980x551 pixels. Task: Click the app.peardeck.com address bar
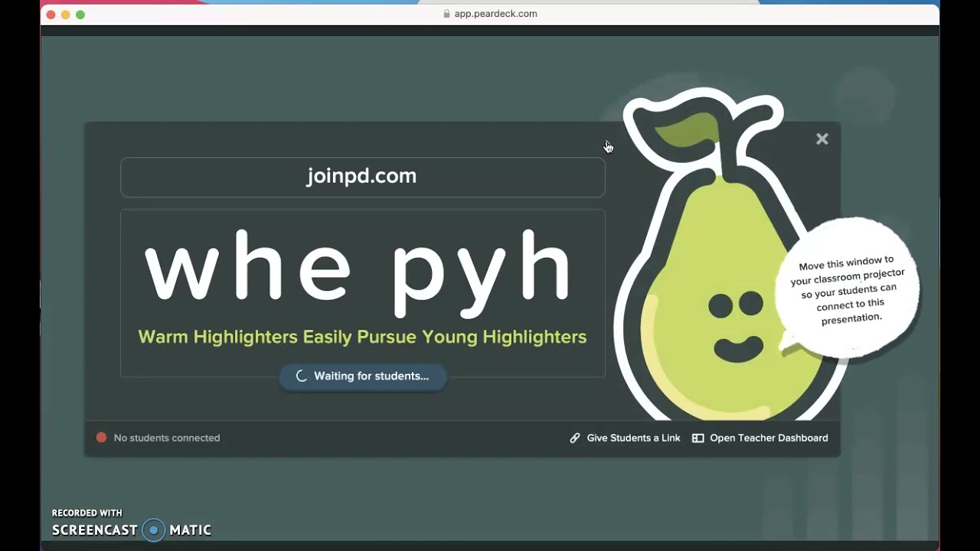tap(490, 14)
